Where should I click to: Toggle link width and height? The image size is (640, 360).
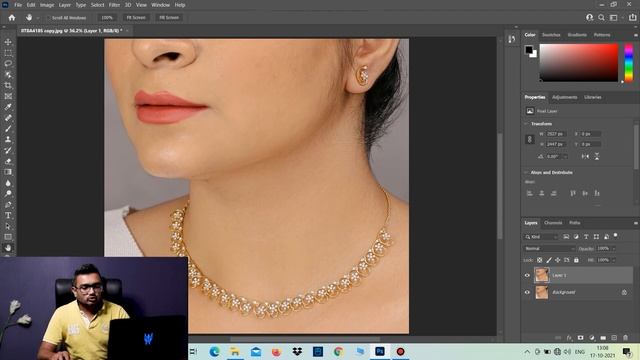tap(529, 139)
